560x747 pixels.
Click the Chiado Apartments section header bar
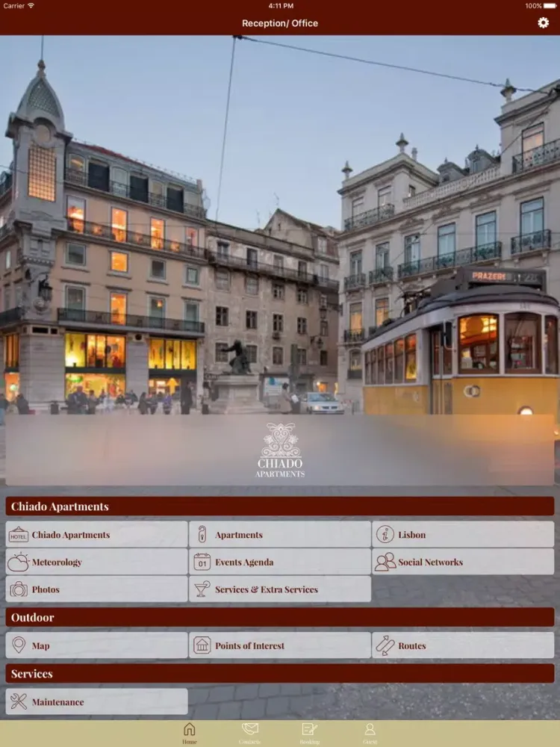pyautogui.click(x=280, y=506)
